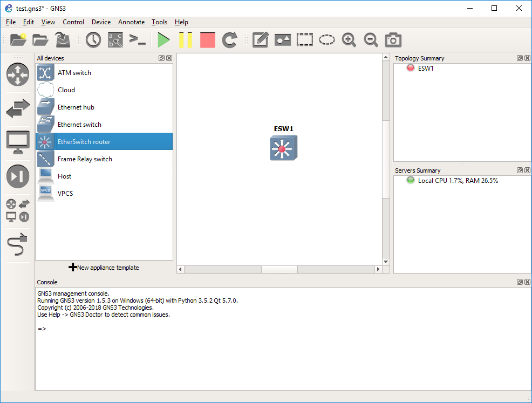Suspend all devices with yellow pause
Viewport: 532px width, 403px height.
coord(186,40)
